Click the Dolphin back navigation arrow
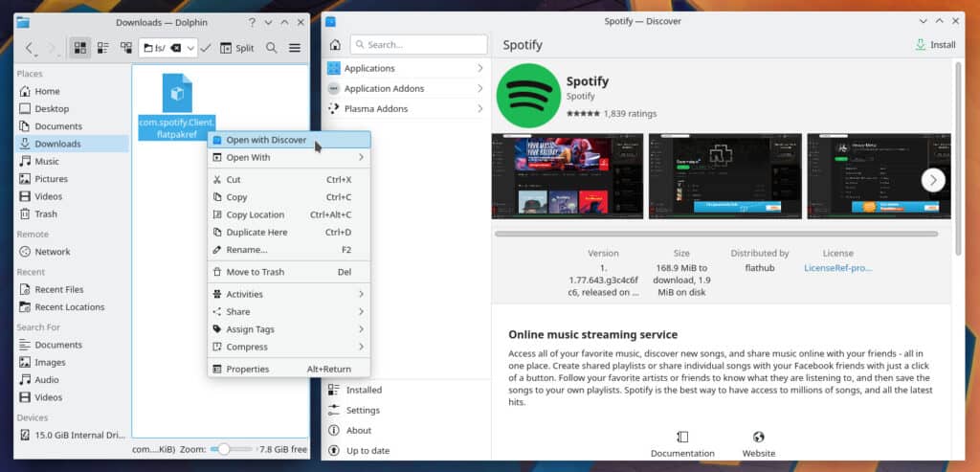The image size is (980, 472). click(30, 48)
